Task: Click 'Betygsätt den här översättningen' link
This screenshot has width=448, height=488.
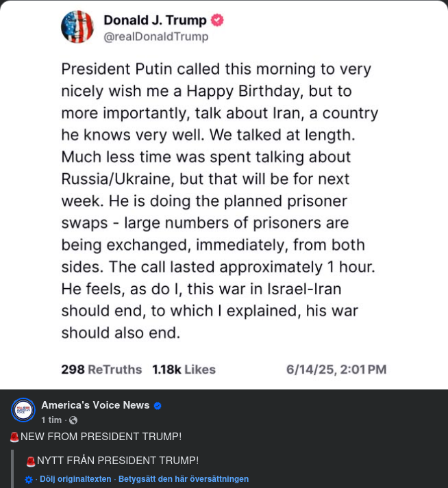Action: click(x=184, y=479)
